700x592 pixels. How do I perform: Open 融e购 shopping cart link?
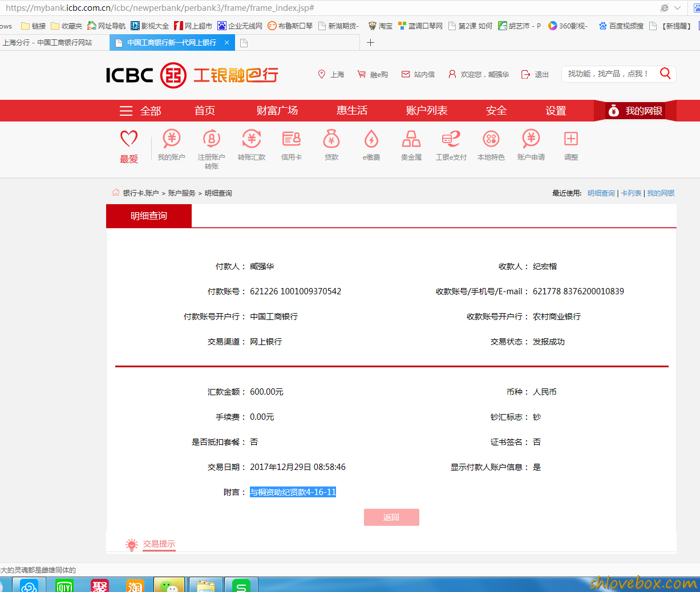pos(373,74)
